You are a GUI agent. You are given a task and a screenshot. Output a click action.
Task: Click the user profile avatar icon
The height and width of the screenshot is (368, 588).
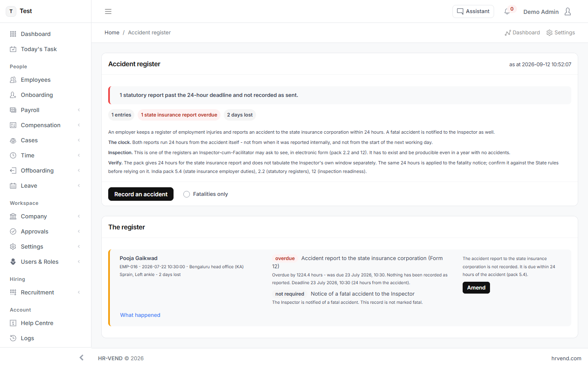[568, 11]
